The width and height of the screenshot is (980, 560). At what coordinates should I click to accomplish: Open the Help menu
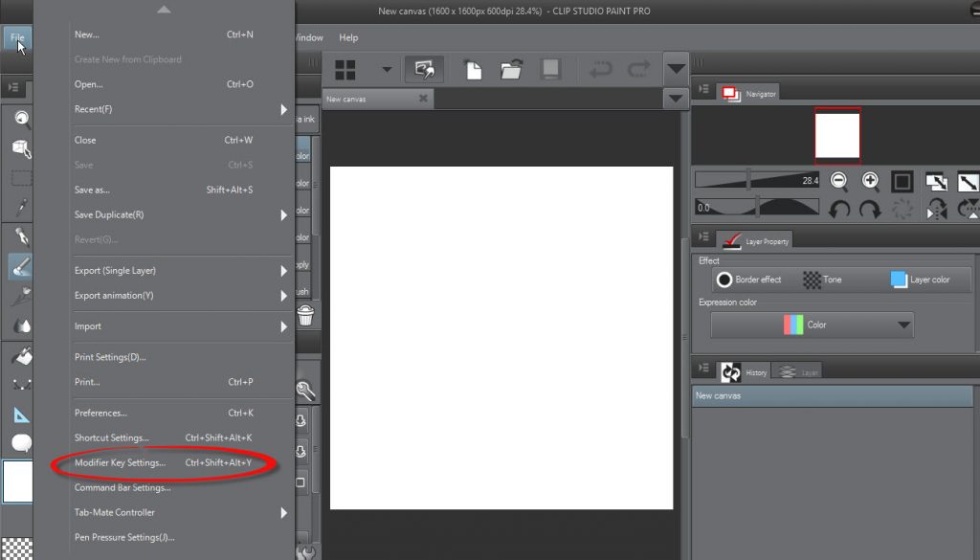click(x=348, y=37)
